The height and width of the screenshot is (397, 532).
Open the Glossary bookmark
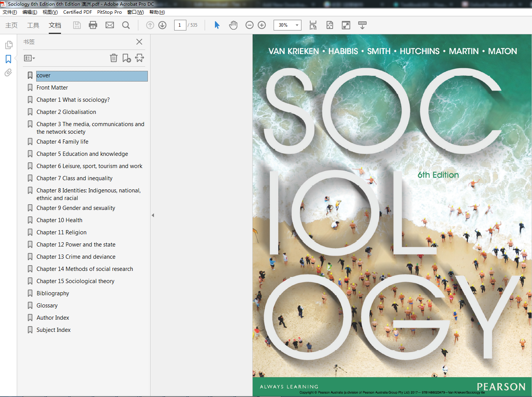coord(47,306)
